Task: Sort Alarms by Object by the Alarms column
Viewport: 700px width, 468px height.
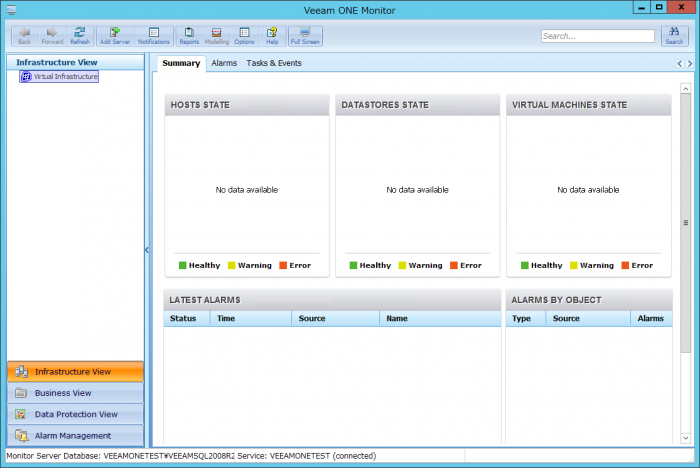Action: tap(651, 318)
